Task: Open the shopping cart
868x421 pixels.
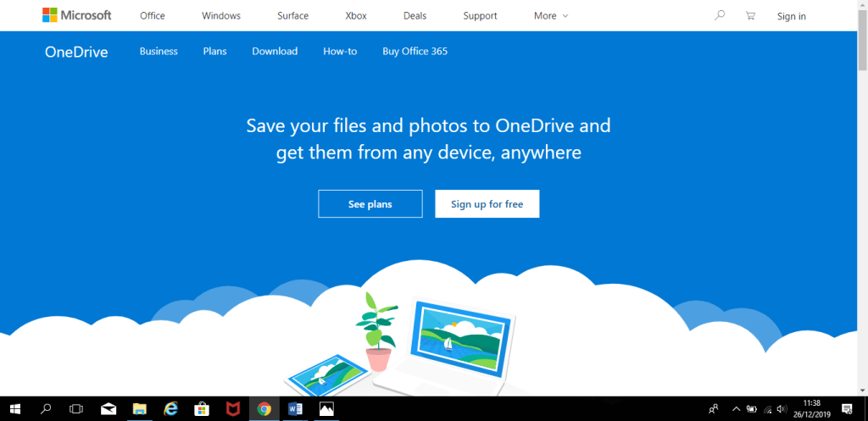Action: point(749,15)
